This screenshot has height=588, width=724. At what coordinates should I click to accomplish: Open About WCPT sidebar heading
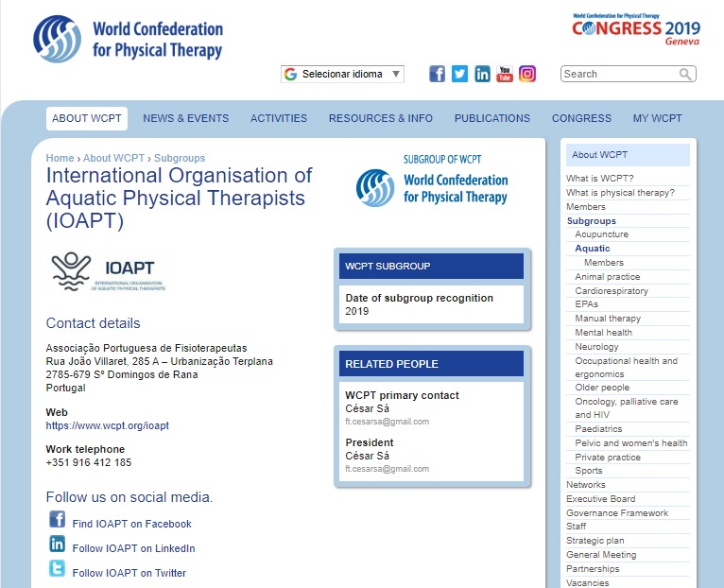click(628, 155)
